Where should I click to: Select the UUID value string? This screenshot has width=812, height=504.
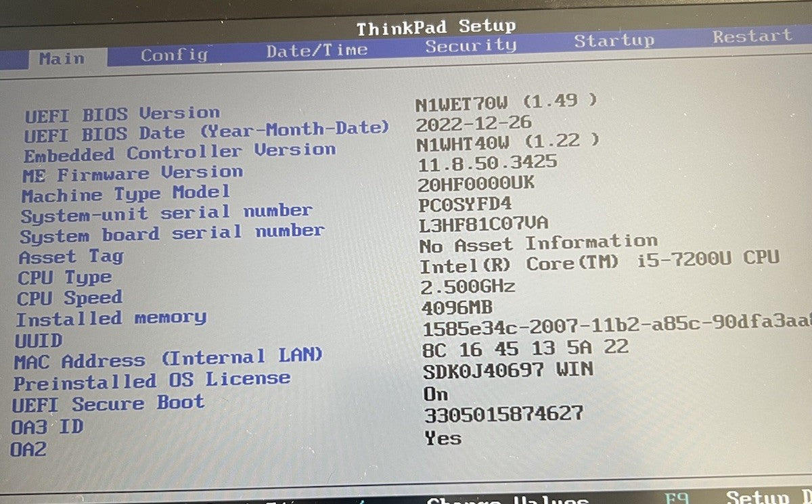[616, 329]
